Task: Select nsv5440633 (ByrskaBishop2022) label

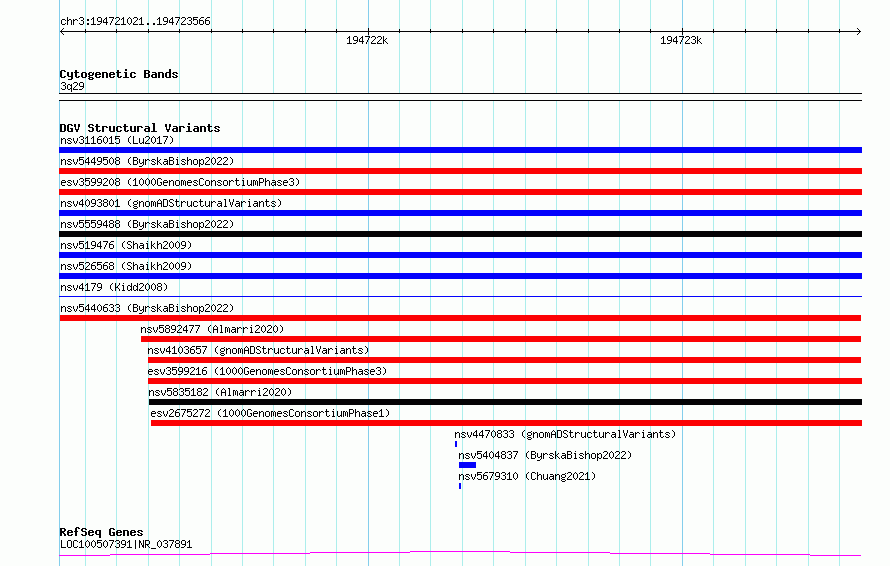Action: point(147,308)
